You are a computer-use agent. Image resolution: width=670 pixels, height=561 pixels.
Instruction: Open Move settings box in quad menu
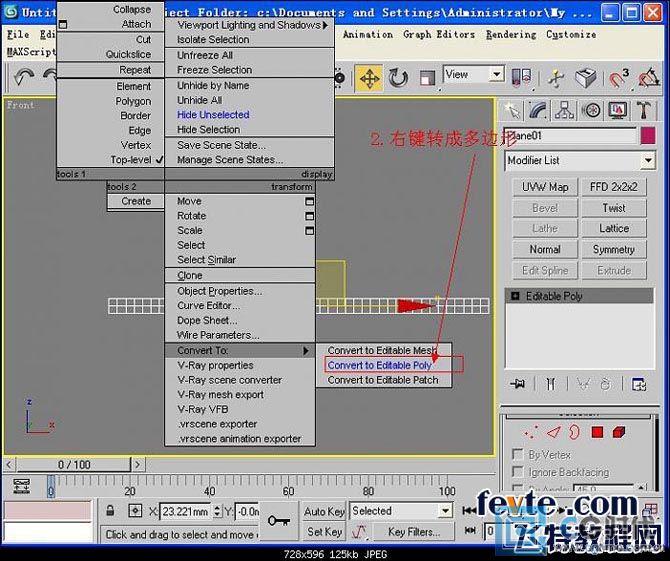pos(309,201)
